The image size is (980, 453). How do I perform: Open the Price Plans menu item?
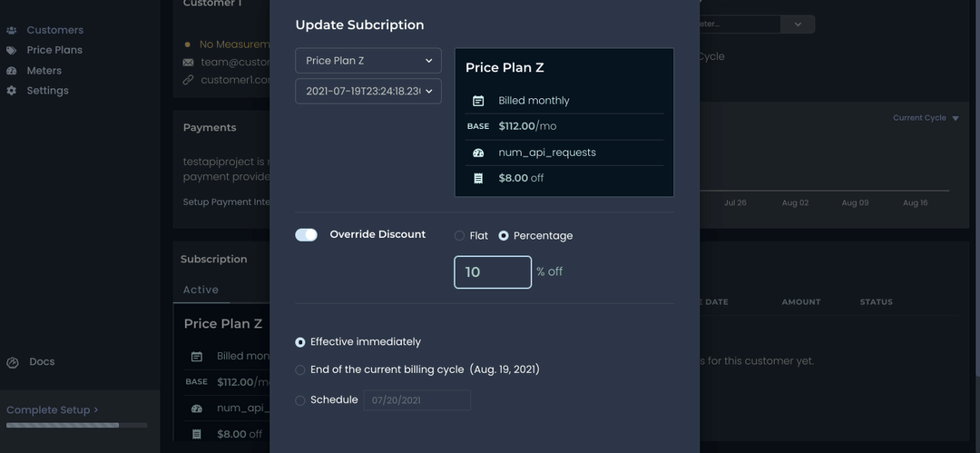54,51
